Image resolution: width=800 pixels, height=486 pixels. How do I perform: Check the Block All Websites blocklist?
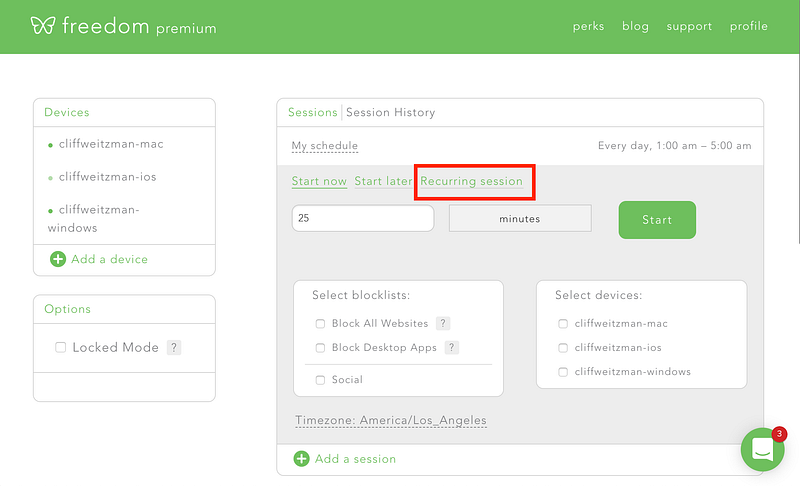tap(320, 323)
